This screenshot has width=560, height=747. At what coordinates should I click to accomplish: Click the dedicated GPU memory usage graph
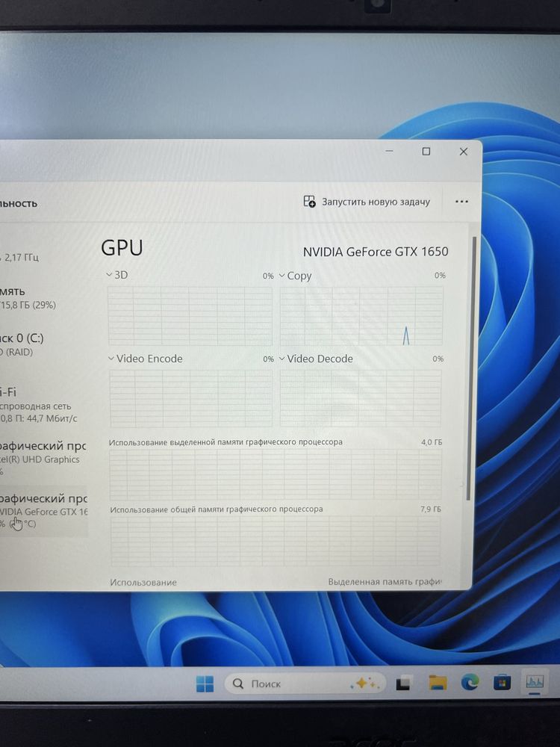276,474
